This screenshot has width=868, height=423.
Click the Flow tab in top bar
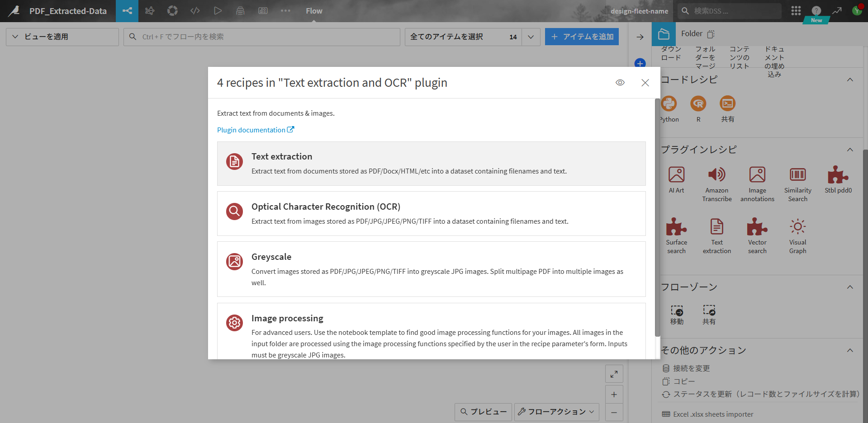[x=314, y=11]
